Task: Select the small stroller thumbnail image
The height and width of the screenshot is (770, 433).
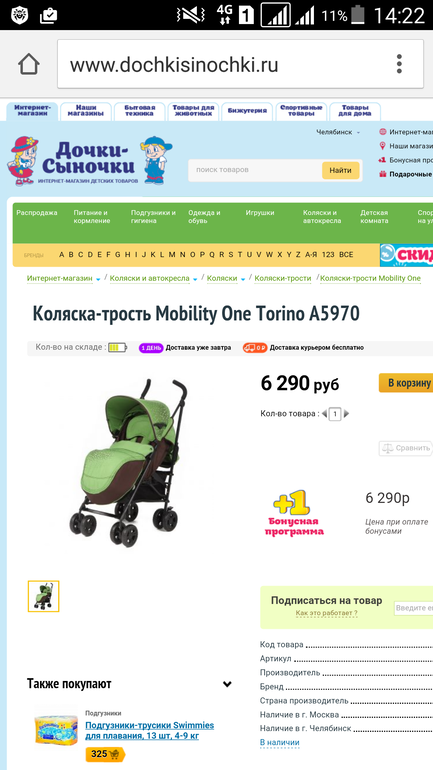Action: tap(43, 596)
